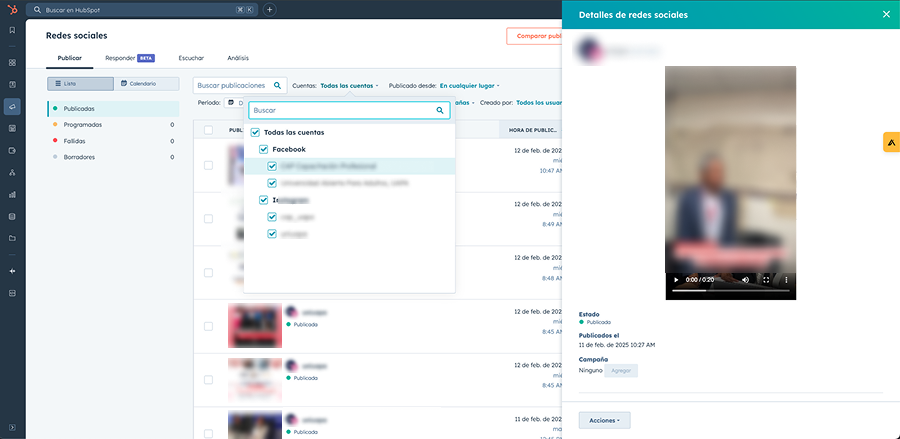The width and height of the screenshot is (900, 439).
Task: Open Creado por Todos los usuarios dropdown
Action: click(x=539, y=103)
